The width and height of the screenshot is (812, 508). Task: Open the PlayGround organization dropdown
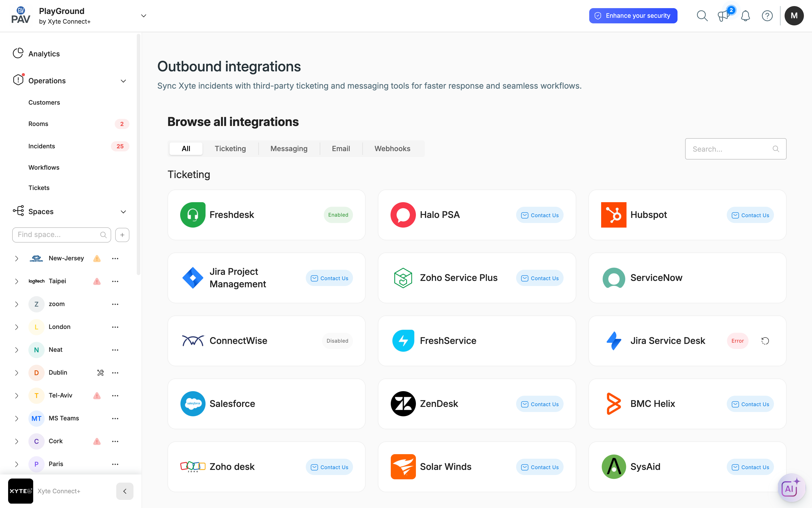pos(144,16)
